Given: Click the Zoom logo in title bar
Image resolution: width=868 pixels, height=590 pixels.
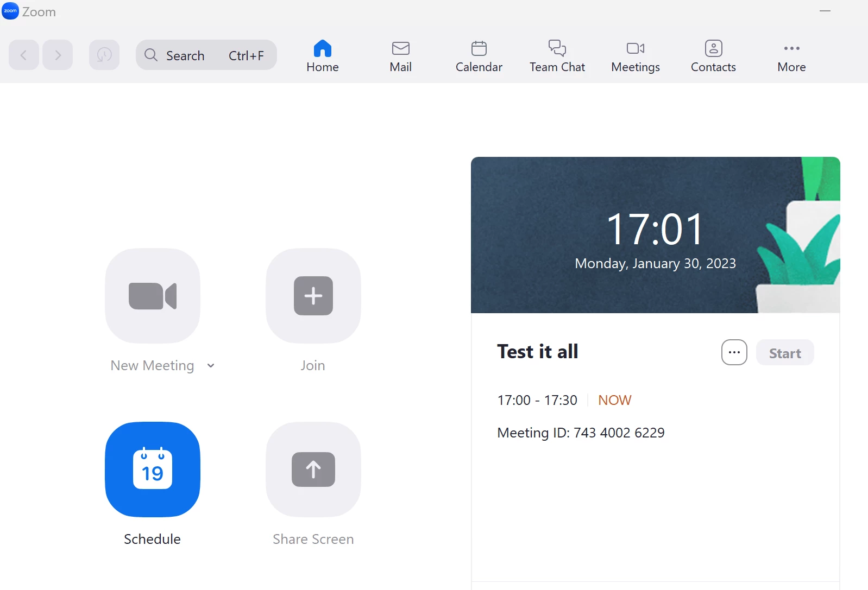Looking at the screenshot, I should click(x=10, y=11).
